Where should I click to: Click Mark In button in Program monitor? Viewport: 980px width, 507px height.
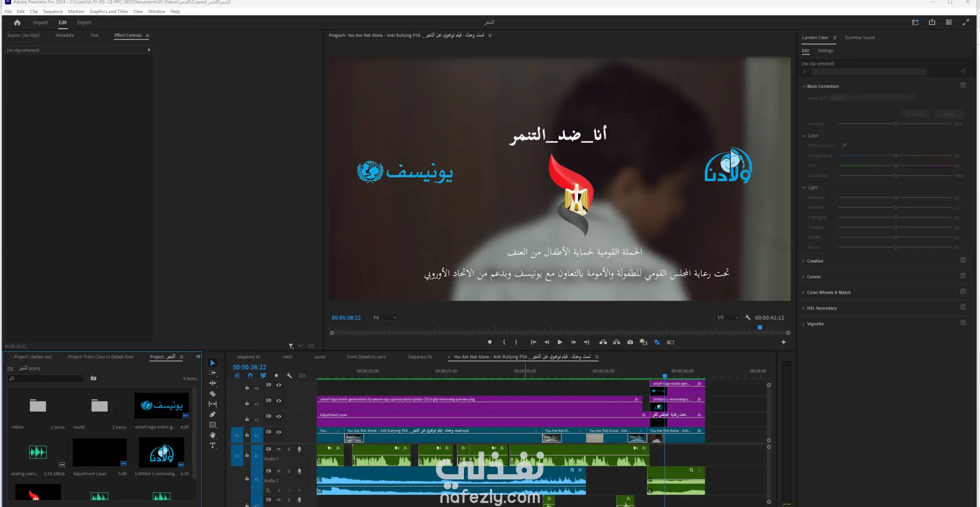504,342
